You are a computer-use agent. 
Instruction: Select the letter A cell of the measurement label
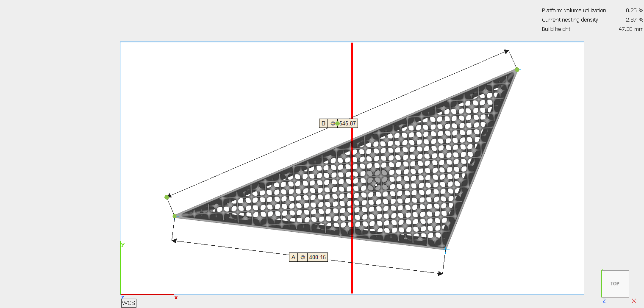294,257
